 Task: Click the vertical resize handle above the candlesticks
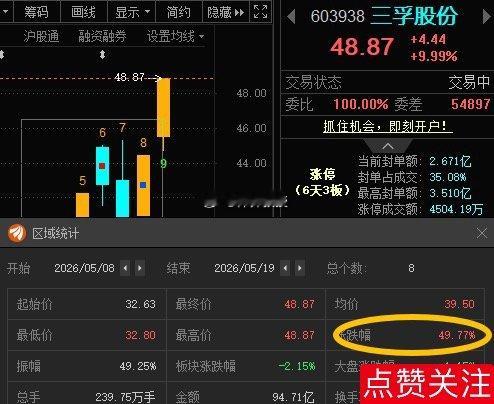click(x=103, y=54)
